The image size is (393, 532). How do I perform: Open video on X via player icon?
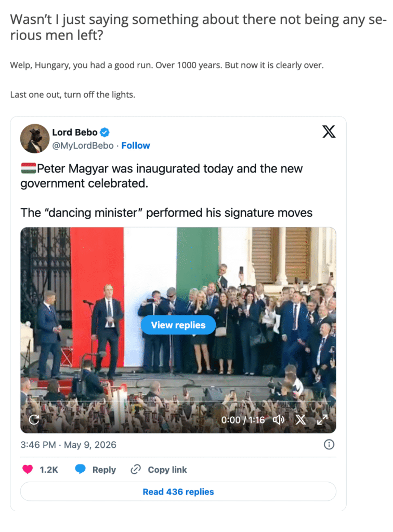300,420
